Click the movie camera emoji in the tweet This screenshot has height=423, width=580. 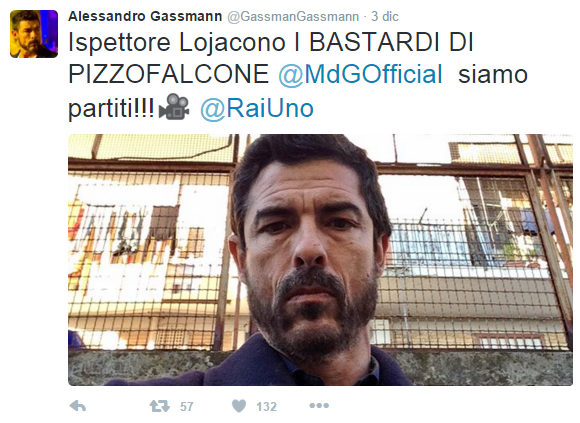coord(174,106)
